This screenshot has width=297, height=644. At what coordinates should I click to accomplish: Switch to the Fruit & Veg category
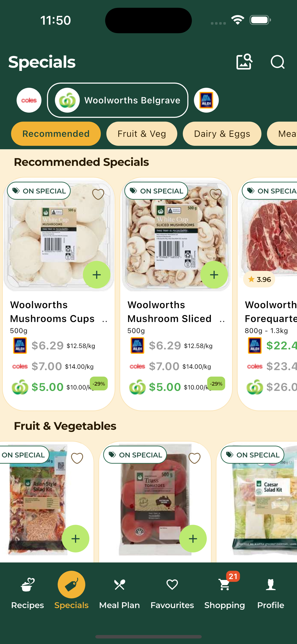(x=142, y=134)
